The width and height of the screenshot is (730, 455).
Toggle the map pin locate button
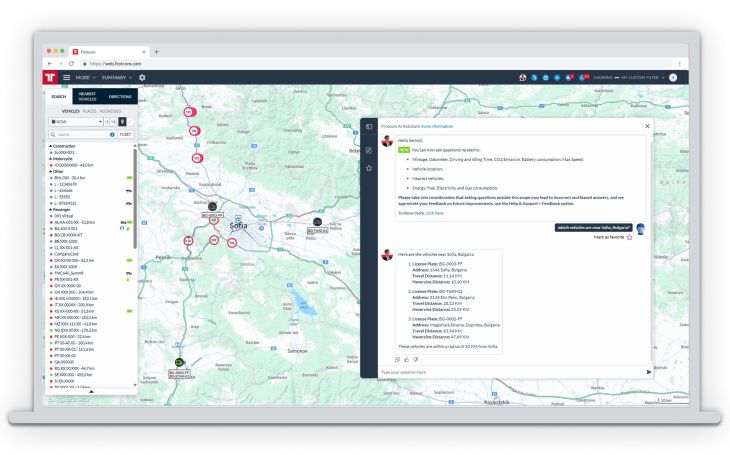(122, 121)
